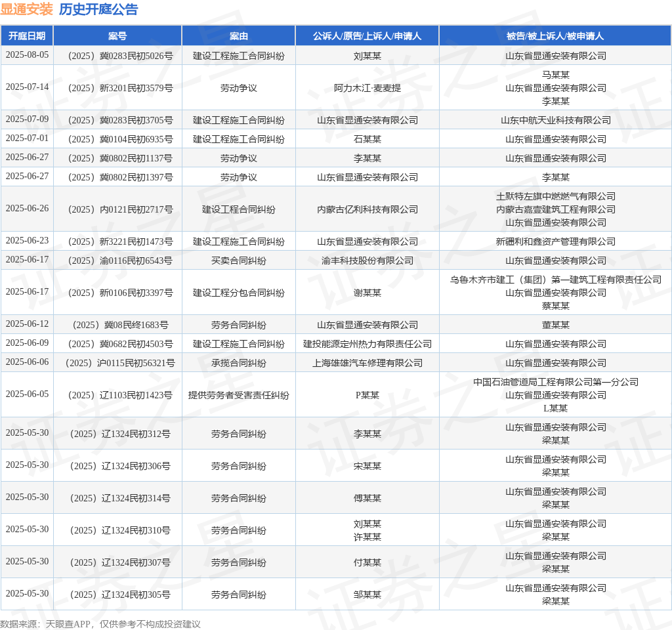Click plaintiff 渝丰科技股份有限公司
Screen dimensions: 672x630
pos(367,261)
